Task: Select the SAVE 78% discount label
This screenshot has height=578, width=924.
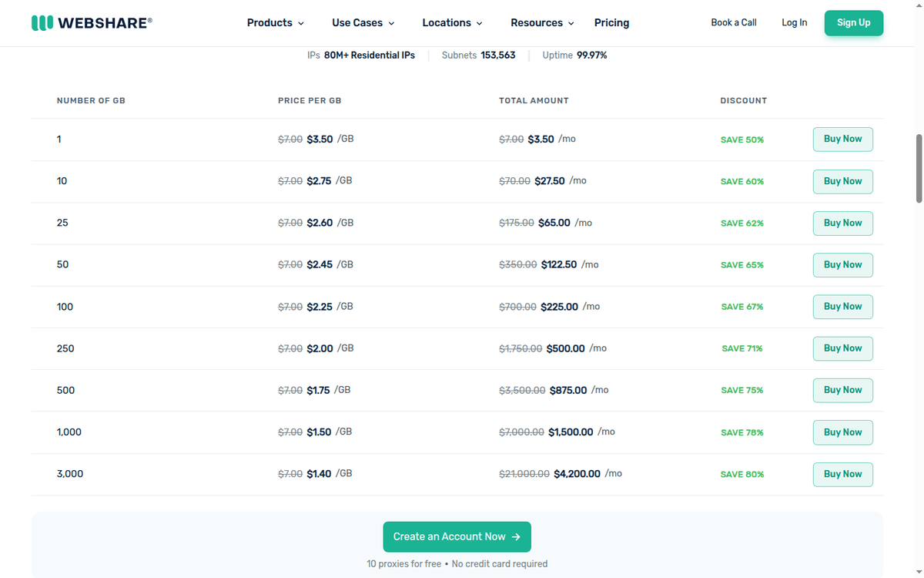Action: pos(742,432)
